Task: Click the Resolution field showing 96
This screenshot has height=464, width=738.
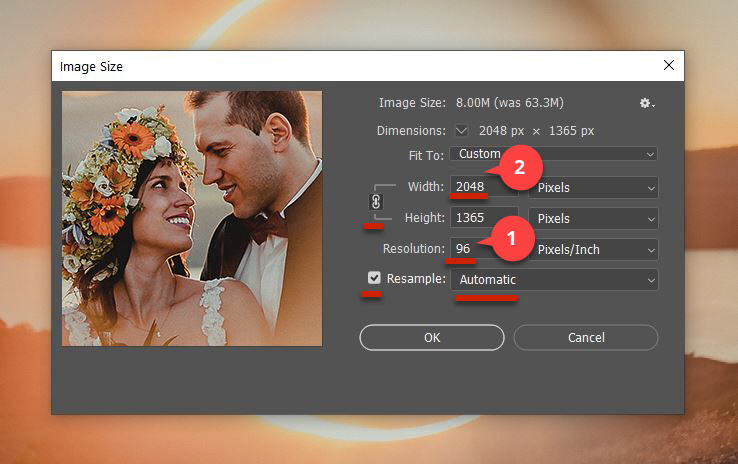Action: (x=484, y=249)
